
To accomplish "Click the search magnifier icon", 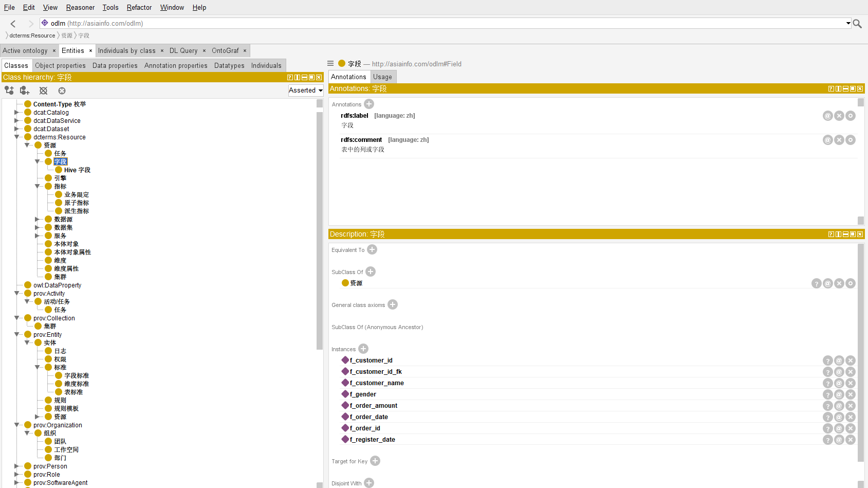I will tap(857, 24).
